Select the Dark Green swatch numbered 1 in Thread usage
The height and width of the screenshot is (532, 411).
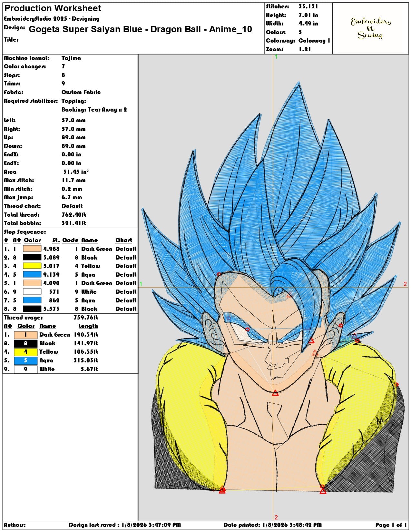coord(25,335)
